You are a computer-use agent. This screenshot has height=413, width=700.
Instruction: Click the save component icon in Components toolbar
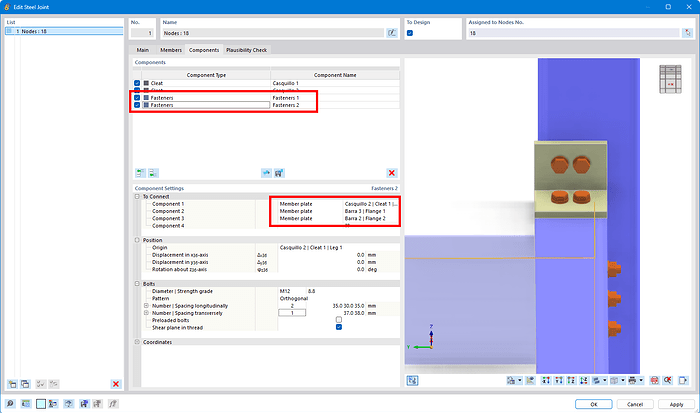(x=279, y=173)
